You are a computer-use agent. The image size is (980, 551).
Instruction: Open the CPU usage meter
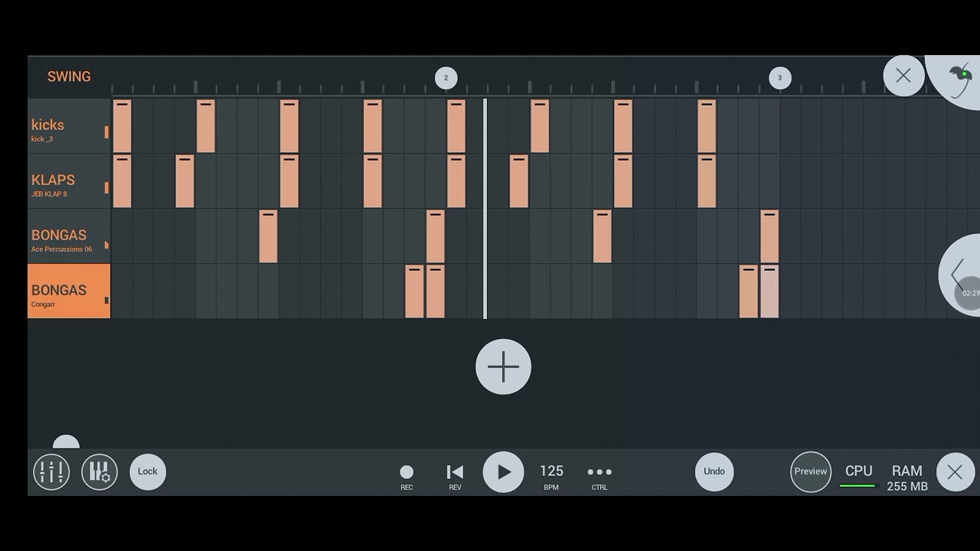point(858,475)
